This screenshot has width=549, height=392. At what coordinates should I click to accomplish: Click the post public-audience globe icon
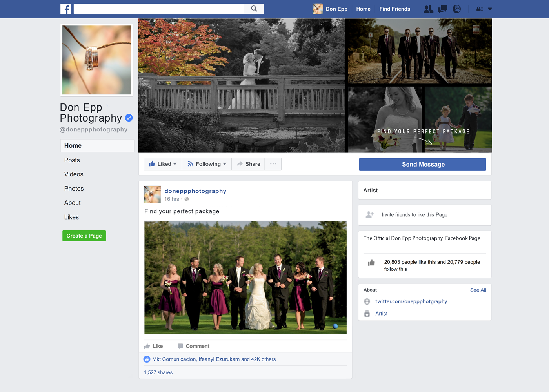pyautogui.click(x=187, y=199)
